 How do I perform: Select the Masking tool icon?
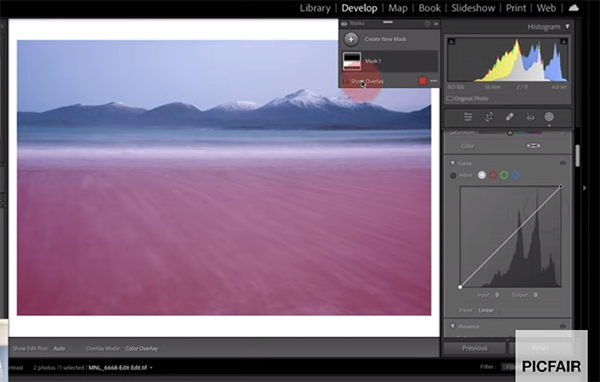click(549, 117)
